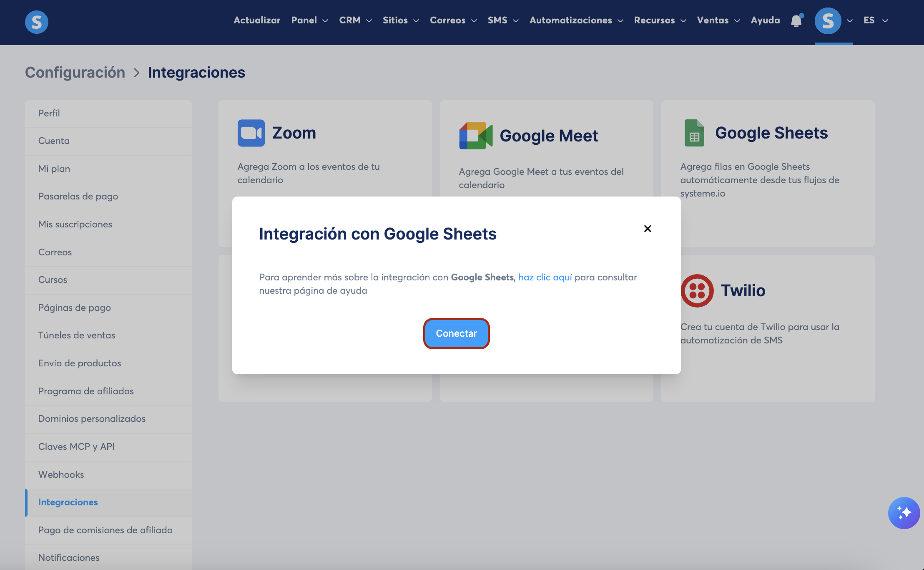
Task: Select Mi plan in the sidebar
Action: pos(108,169)
